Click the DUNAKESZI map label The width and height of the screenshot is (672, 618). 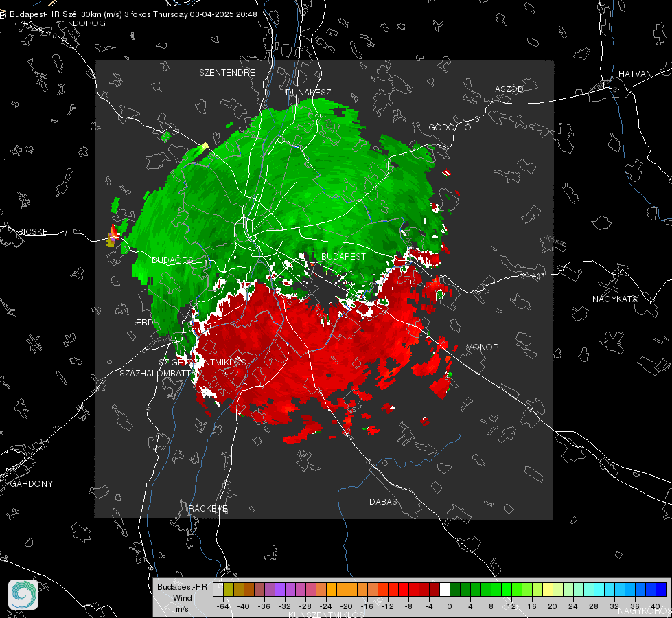pyautogui.click(x=309, y=92)
